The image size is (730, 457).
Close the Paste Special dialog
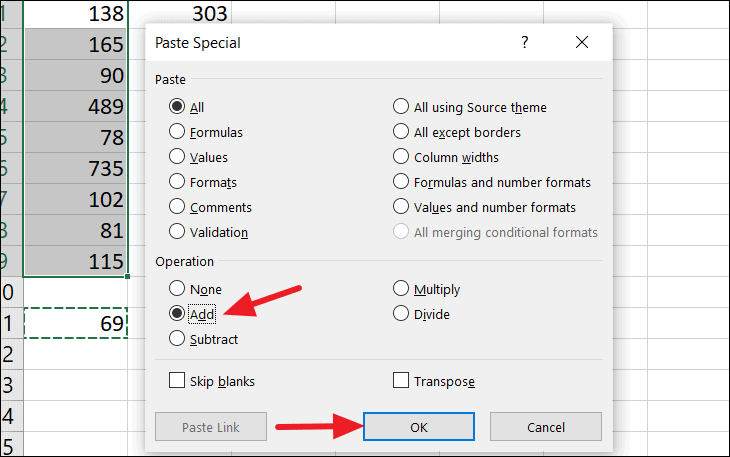[x=583, y=43]
